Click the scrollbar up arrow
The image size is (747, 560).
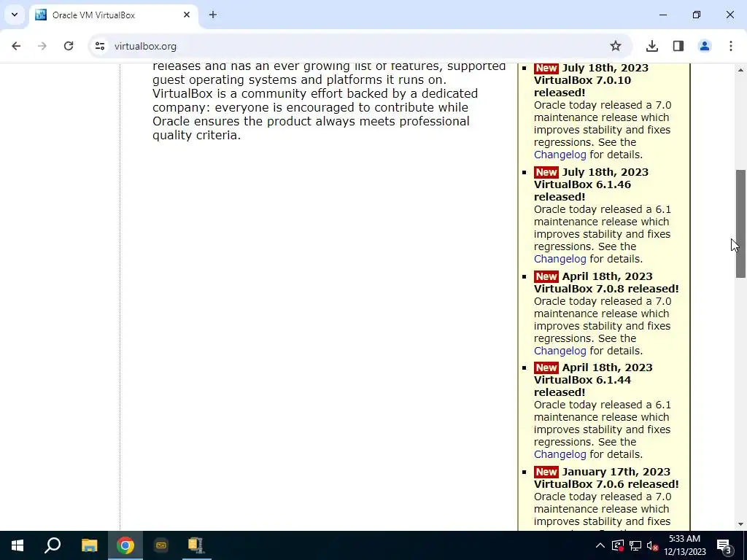(x=740, y=70)
